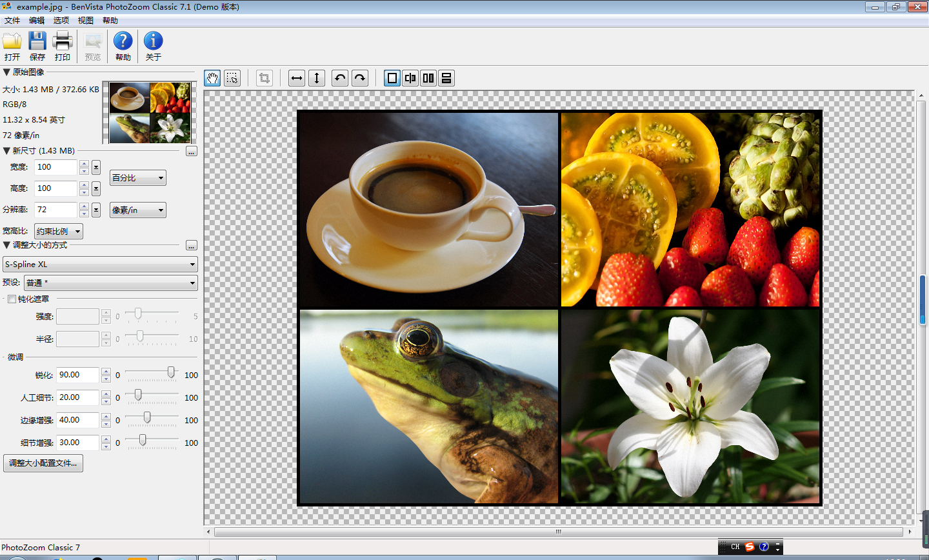
Task: Rotate image clockwise
Action: [360, 78]
